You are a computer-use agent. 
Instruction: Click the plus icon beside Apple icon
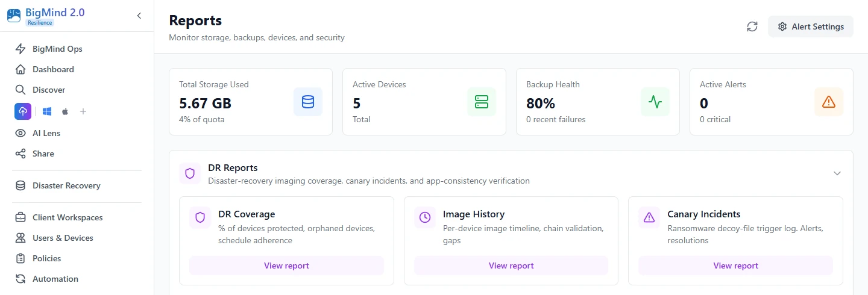coord(83,111)
